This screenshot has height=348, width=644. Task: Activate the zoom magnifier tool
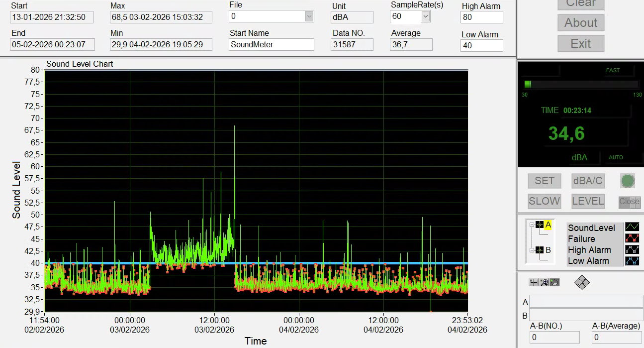544,282
